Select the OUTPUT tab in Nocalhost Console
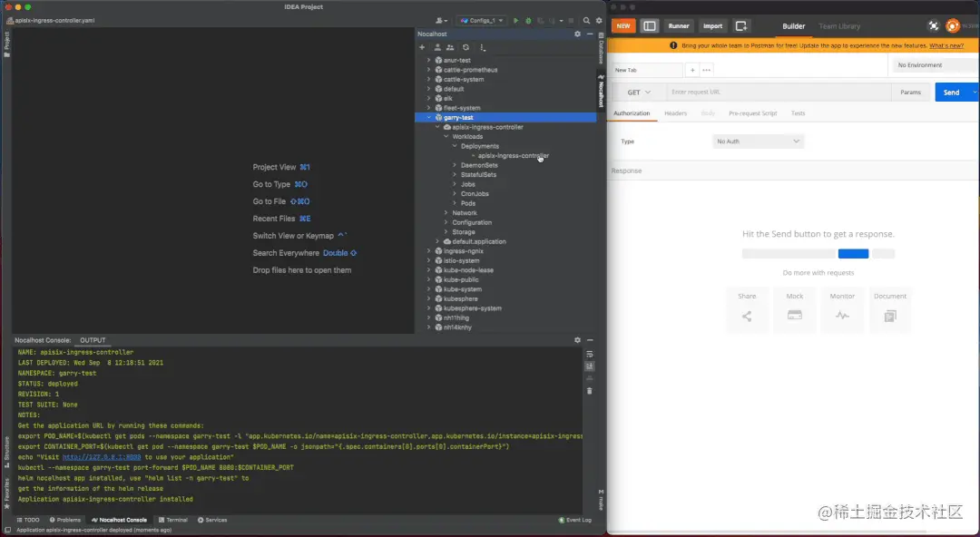The image size is (980, 537). point(93,341)
